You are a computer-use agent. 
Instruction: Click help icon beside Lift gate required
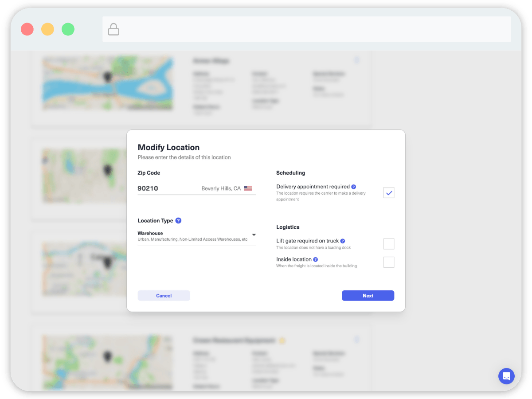343,241
